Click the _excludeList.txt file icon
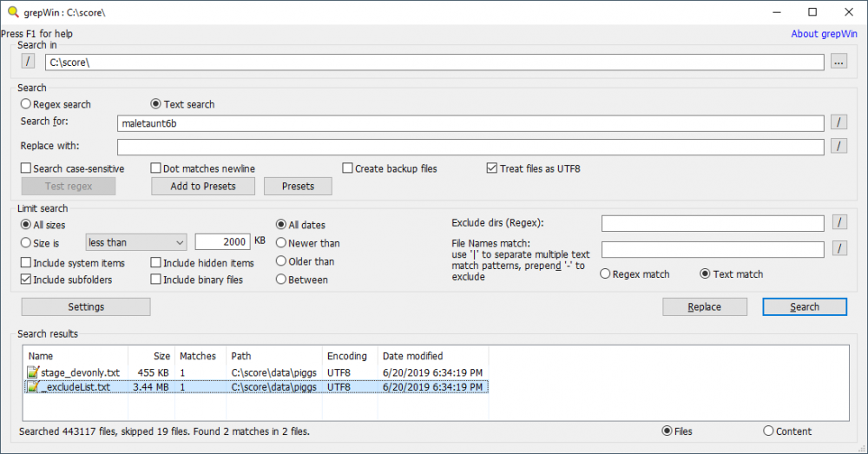Viewport: 868px width, 454px height. [33, 386]
